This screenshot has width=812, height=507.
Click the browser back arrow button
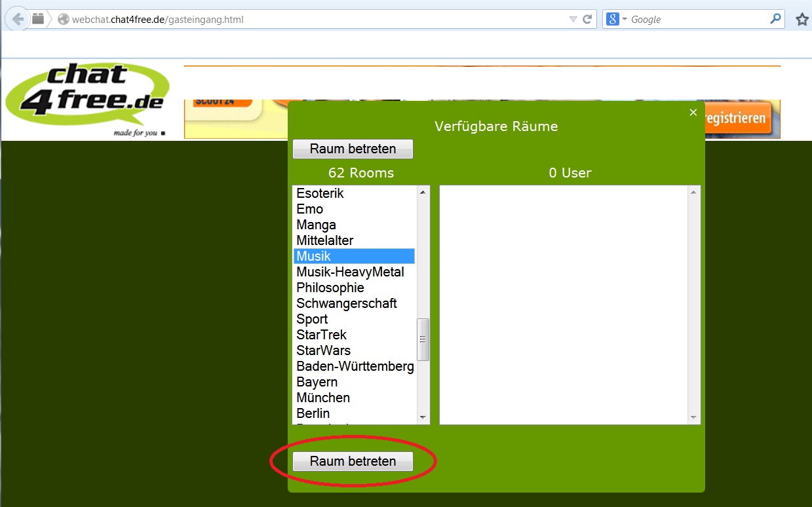[x=18, y=19]
